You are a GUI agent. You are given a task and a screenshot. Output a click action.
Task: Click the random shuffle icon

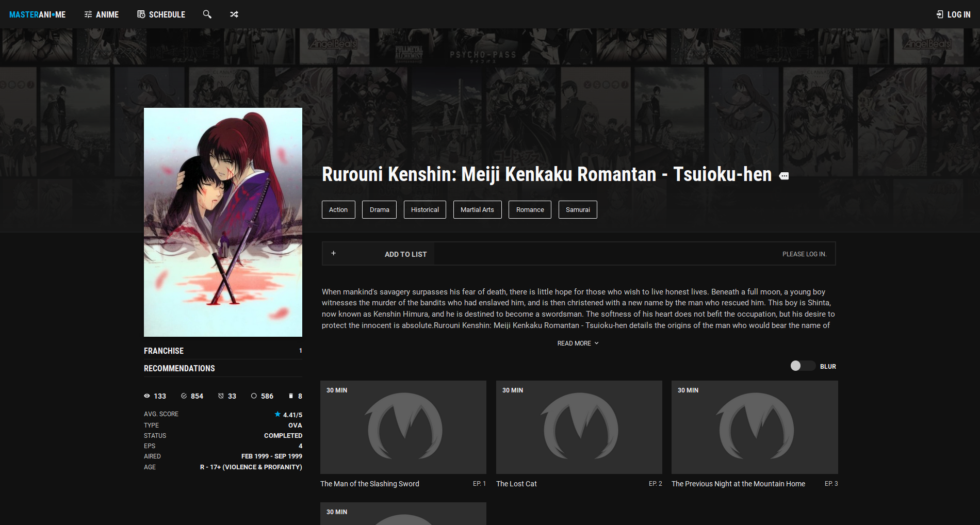point(234,14)
